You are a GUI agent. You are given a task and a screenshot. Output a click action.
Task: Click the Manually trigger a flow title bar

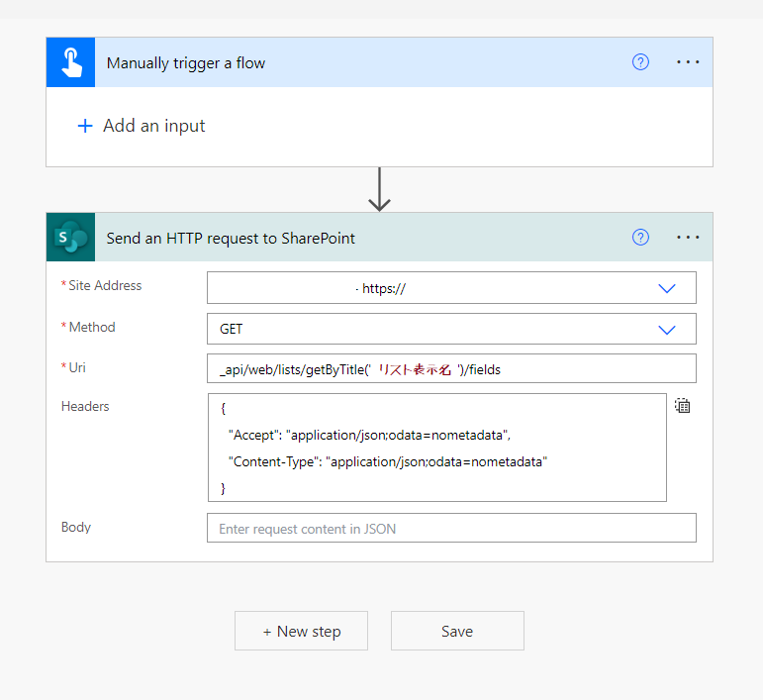click(380, 62)
